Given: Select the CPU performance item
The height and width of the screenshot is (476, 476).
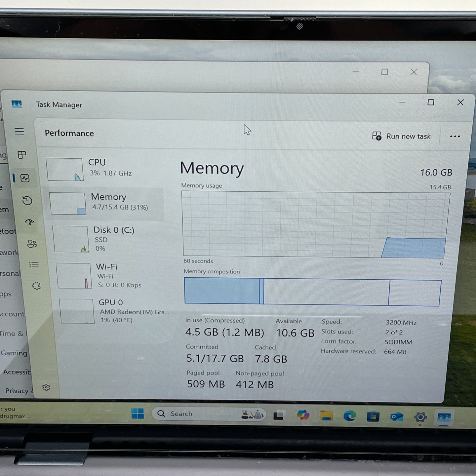Looking at the screenshot, I should pyautogui.click(x=105, y=168).
